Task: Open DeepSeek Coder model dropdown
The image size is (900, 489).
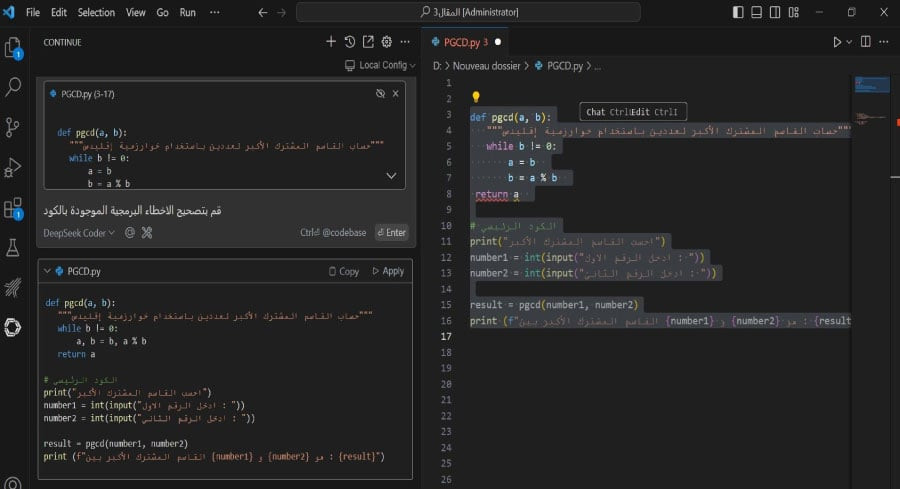Action: pyautogui.click(x=79, y=232)
